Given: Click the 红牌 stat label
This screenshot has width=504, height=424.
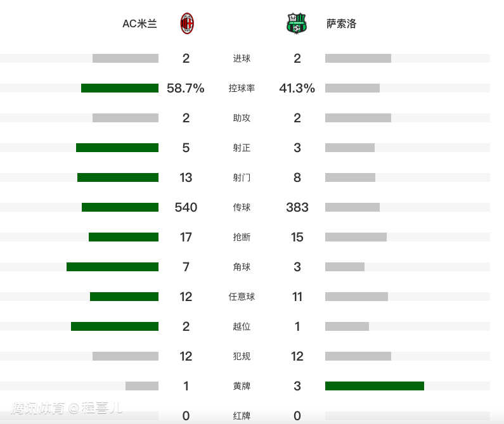Looking at the screenshot, I should point(242,416).
